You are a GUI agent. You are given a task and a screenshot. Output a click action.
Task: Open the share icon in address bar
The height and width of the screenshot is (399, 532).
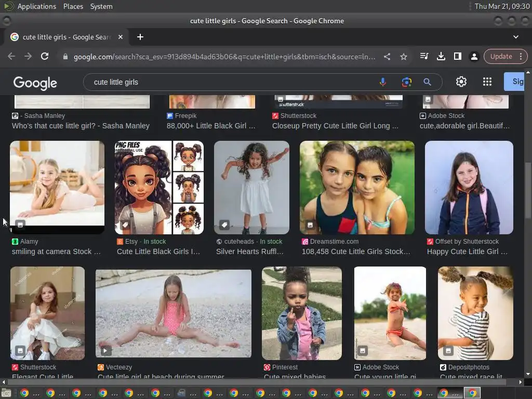pos(387,57)
